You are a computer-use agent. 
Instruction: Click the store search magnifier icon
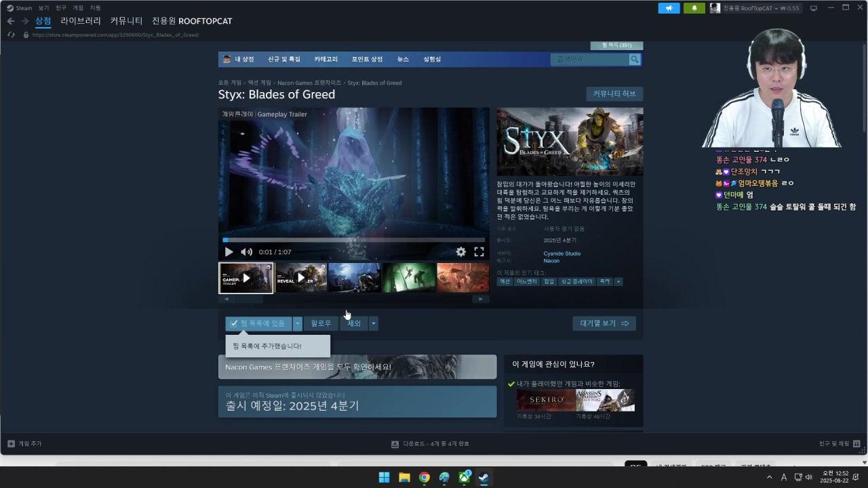pos(635,60)
